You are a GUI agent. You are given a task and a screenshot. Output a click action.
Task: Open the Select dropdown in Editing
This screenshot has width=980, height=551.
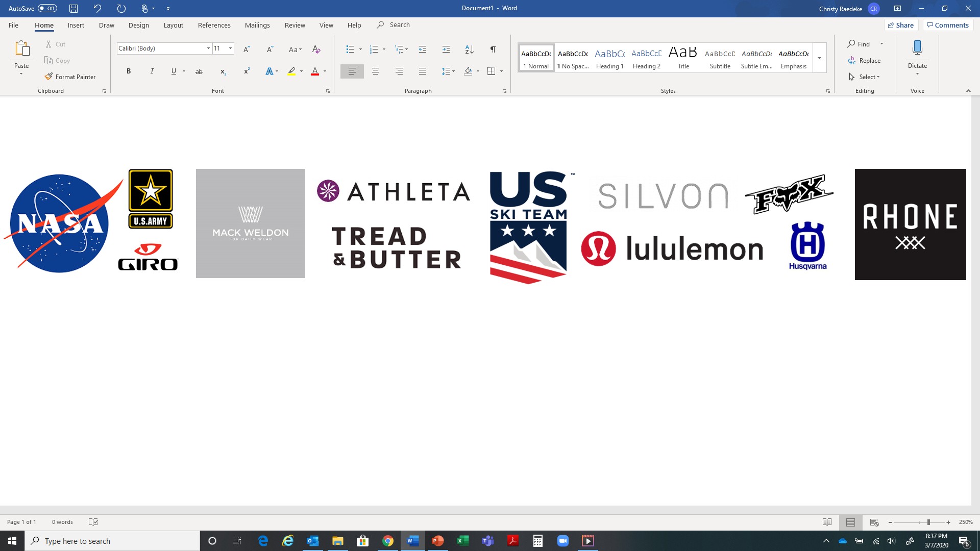(865, 77)
